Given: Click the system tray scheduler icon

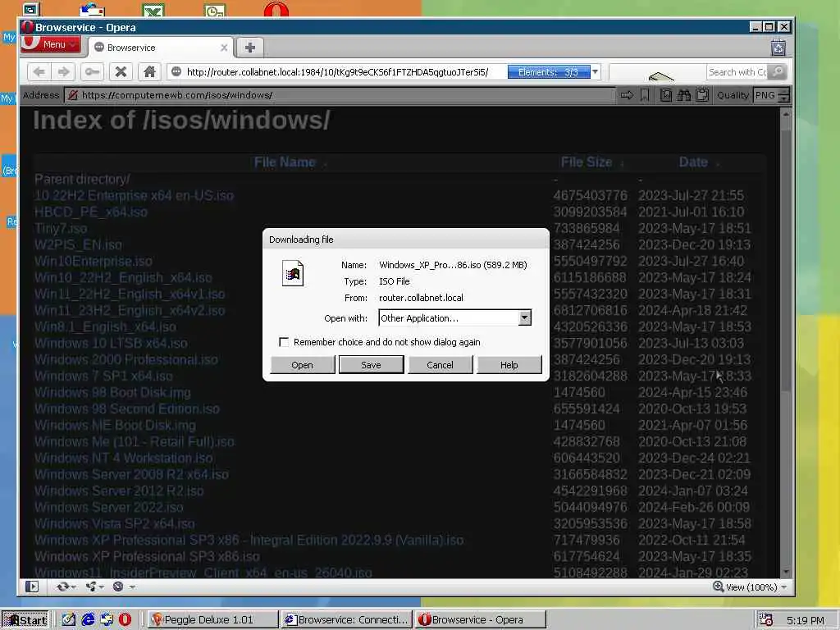Looking at the screenshot, I should point(766,620).
